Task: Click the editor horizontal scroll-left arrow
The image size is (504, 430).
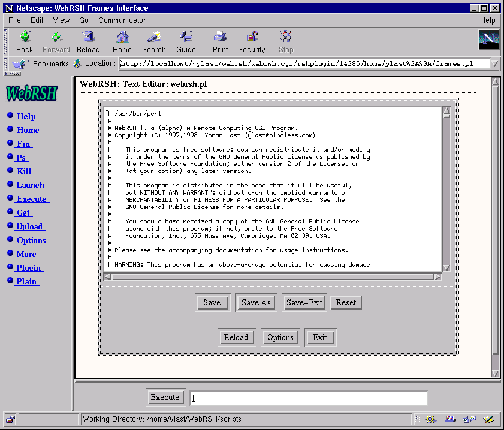Action: [x=108, y=277]
